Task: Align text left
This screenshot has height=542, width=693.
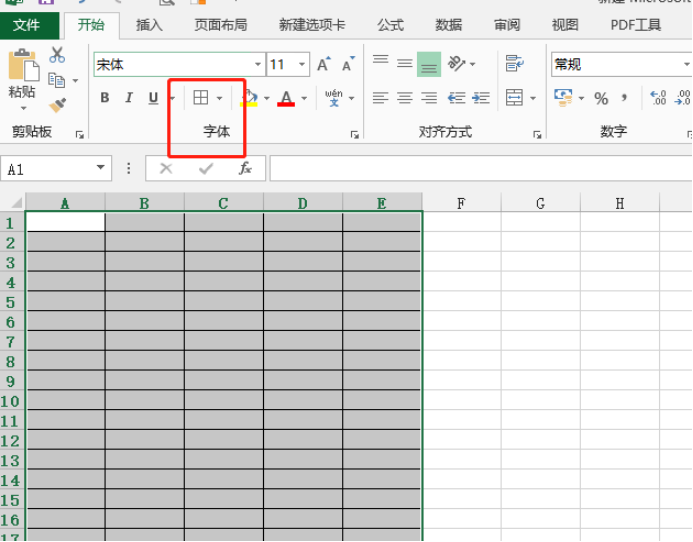Action: pos(381,98)
